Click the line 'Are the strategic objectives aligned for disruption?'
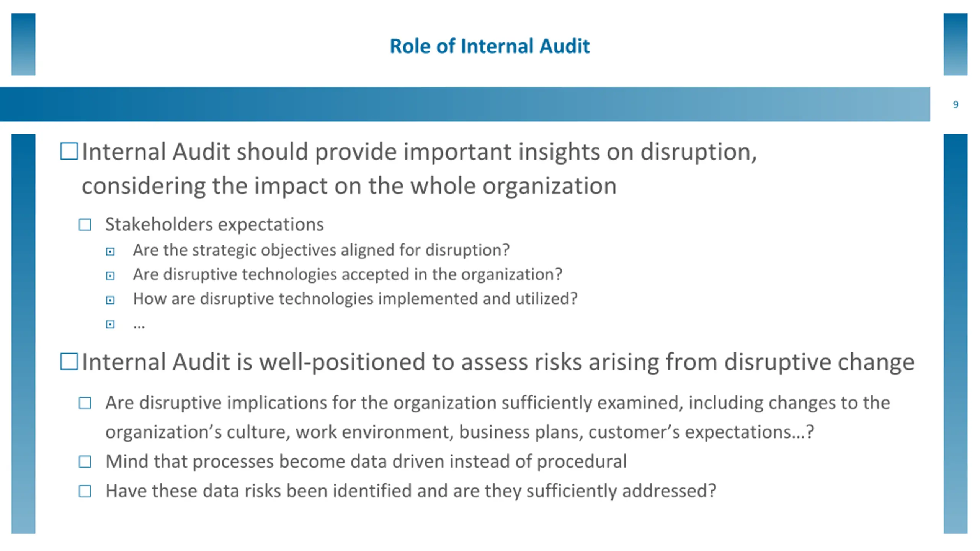 tap(321, 250)
